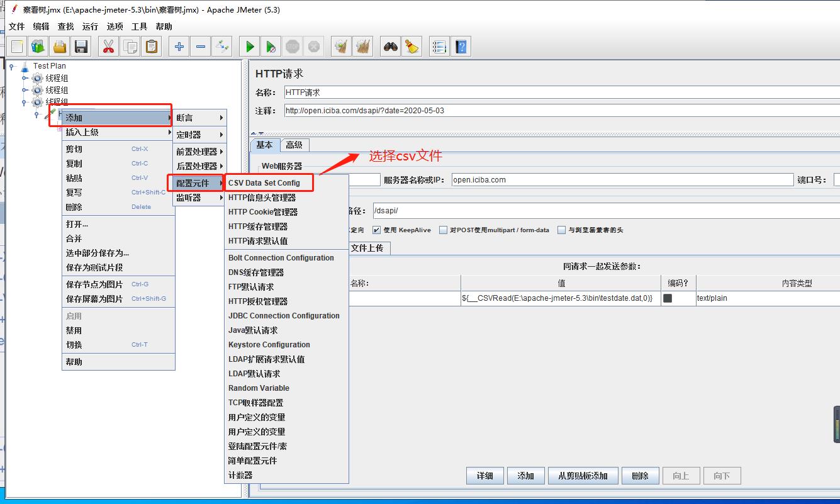Open the 选项 menu
This screenshot has height=504, width=840.
[x=115, y=26]
